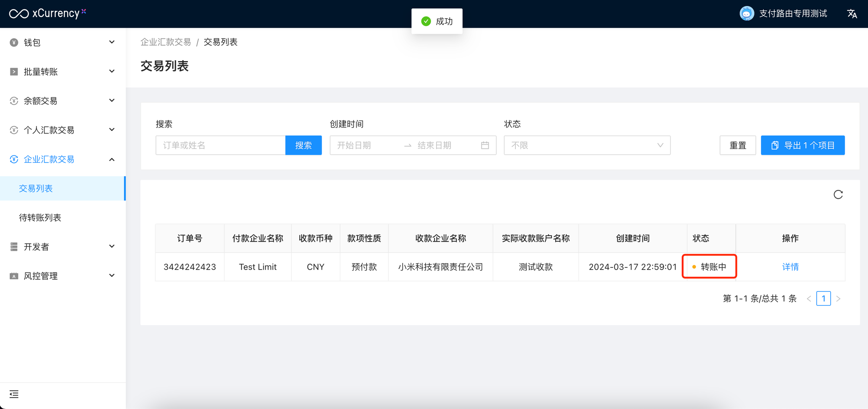Collapse sidebar using bottom menu icon
Image resolution: width=868 pixels, height=409 pixels.
14,394
